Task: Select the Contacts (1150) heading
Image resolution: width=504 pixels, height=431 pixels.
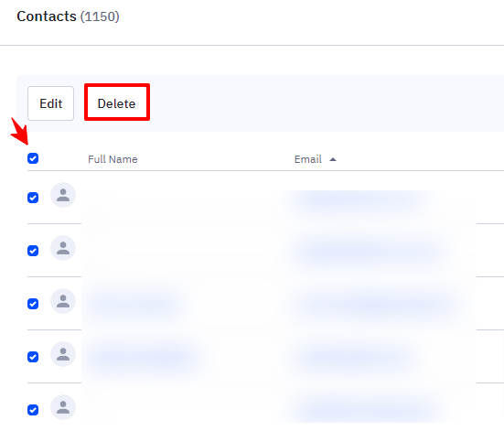Action: click(x=68, y=16)
